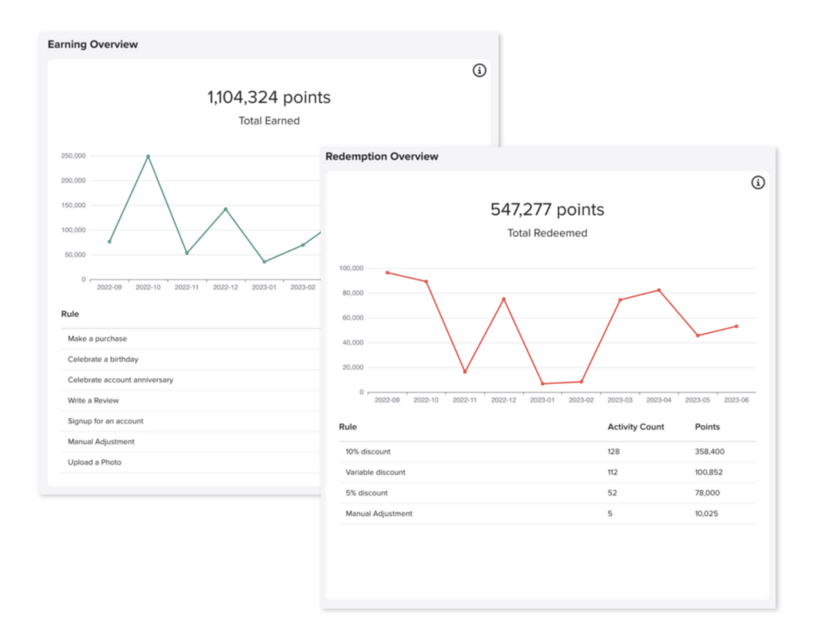Screen dimensions: 818x644
Task: Select the 2022-11 low point on redemption chart
Action: tap(465, 372)
